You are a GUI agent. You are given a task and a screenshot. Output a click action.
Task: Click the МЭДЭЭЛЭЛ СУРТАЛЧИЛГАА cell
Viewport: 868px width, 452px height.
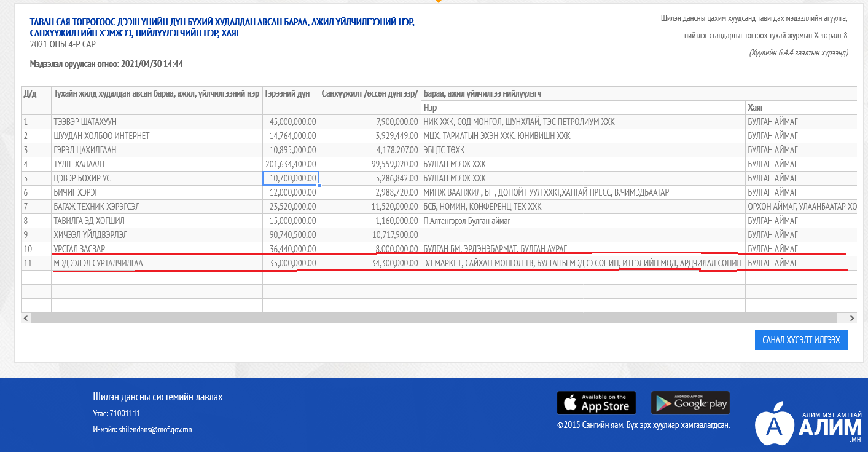pyautogui.click(x=157, y=263)
